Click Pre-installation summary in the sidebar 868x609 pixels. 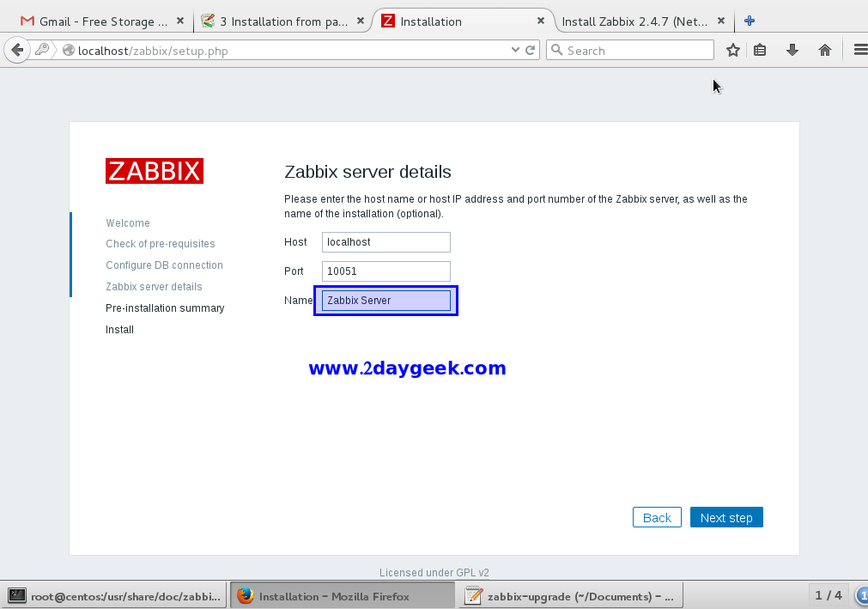coord(165,308)
